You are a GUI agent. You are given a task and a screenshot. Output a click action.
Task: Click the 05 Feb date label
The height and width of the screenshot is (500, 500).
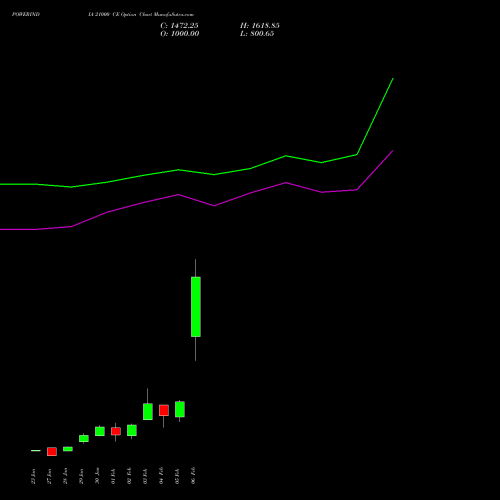(x=177, y=476)
